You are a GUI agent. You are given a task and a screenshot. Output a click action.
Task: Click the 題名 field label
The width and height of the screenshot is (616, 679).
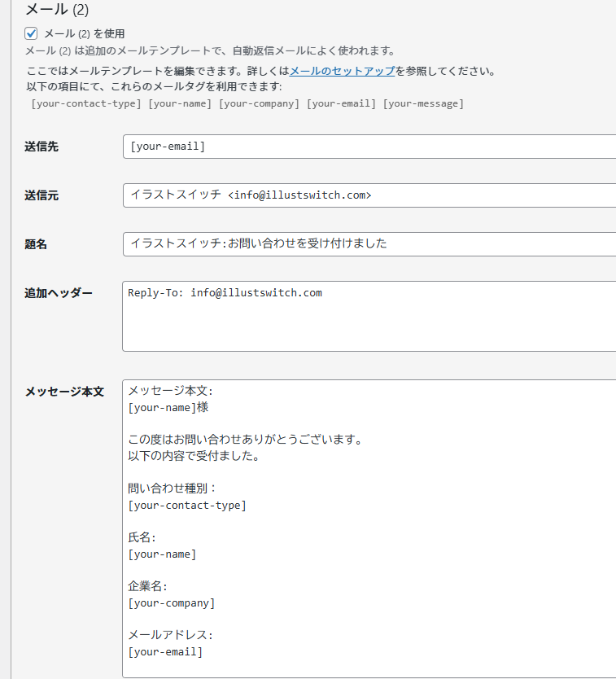(36, 244)
